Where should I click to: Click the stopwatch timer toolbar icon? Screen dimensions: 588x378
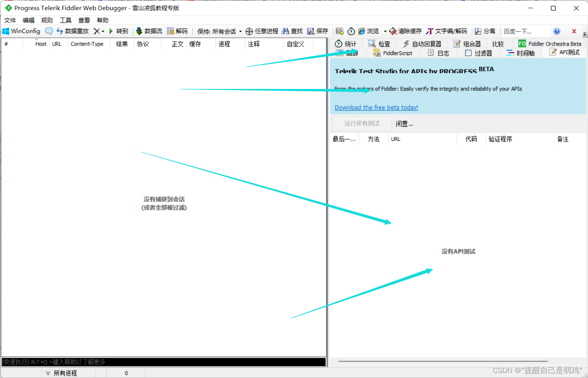pyautogui.click(x=351, y=31)
